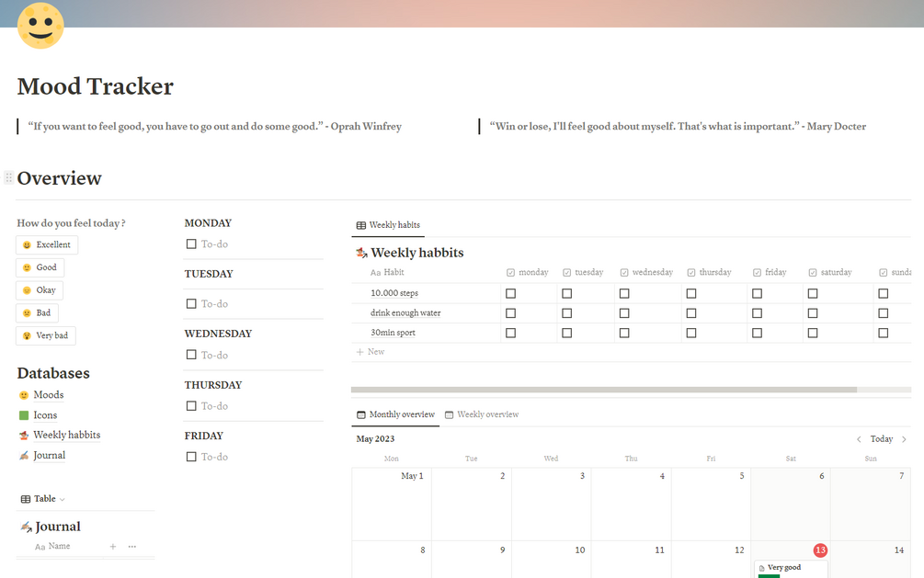The image size is (924, 578).
Task: Tick 10.000 steps for monday
Action: coord(511,293)
